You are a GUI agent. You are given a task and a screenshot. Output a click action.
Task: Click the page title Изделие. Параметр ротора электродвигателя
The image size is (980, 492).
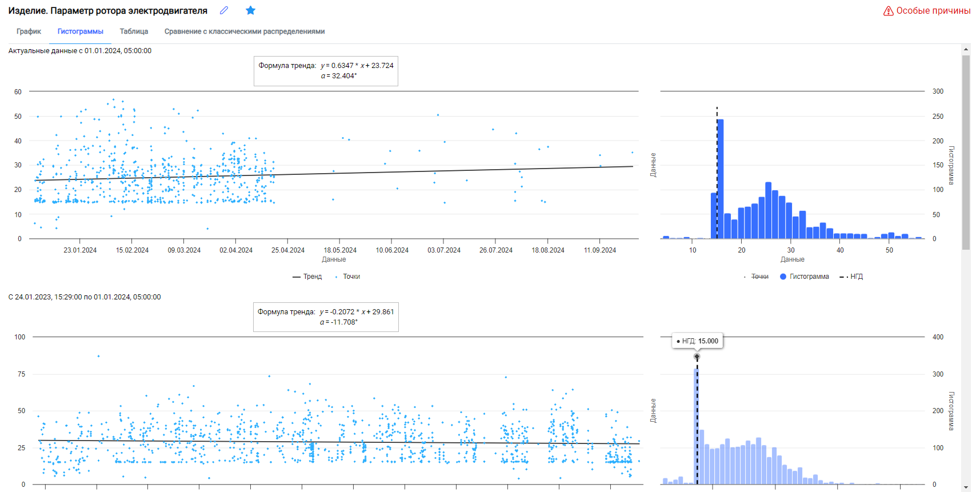point(108,11)
